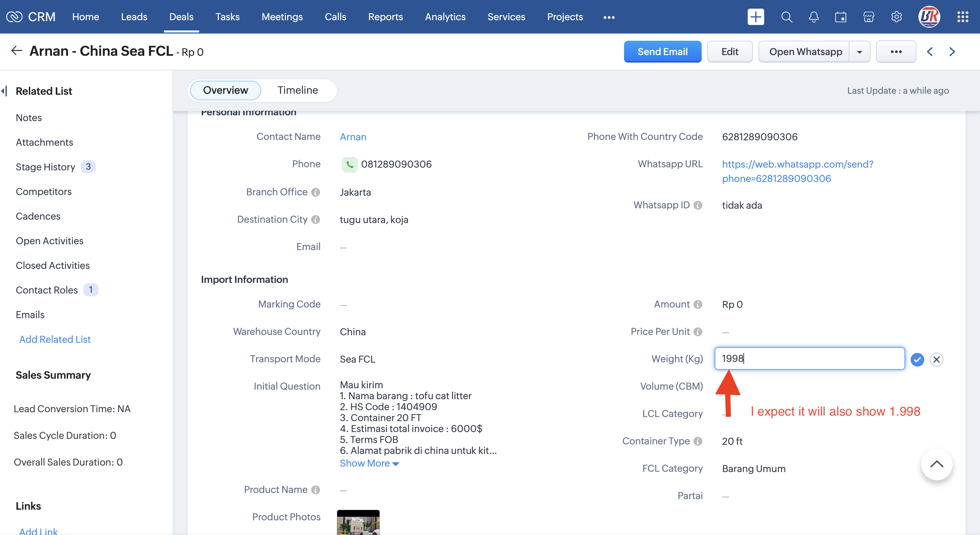Image resolution: width=980 pixels, height=535 pixels.
Task: Expand Open Whatsapp dropdown arrow
Action: [859, 52]
